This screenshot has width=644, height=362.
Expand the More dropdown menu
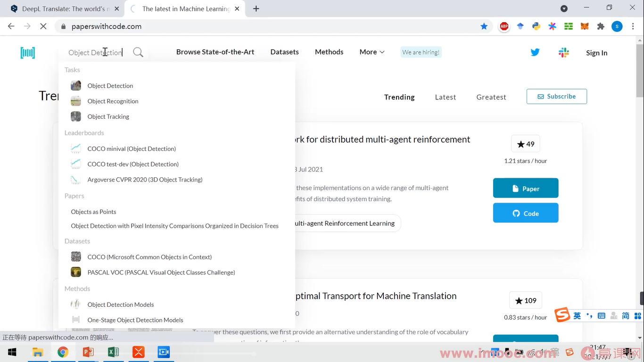click(372, 52)
